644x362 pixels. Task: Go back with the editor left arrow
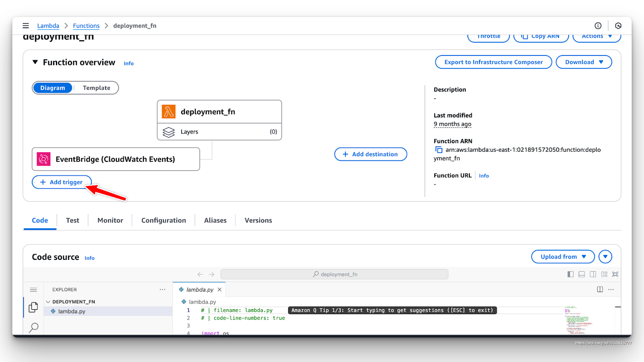[200, 274]
